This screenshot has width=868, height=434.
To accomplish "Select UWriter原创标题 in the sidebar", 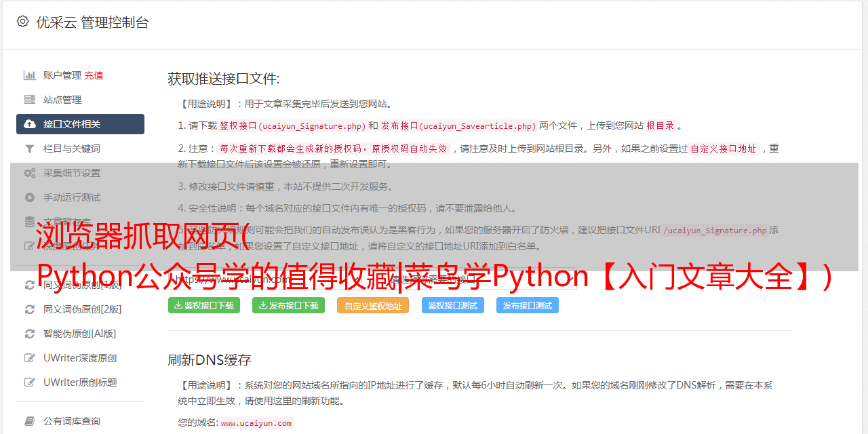I will [x=80, y=382].
